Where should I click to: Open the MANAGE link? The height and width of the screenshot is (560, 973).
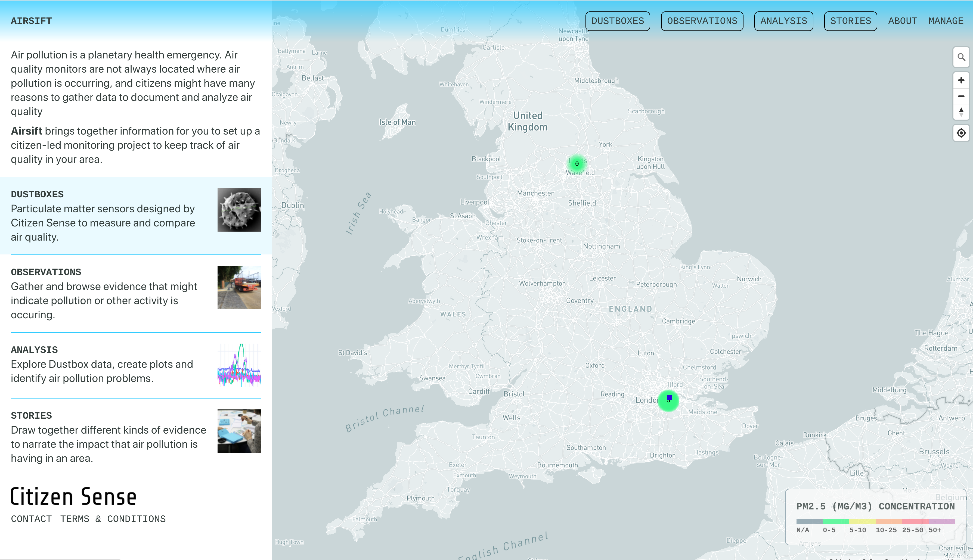pos(945,21)
